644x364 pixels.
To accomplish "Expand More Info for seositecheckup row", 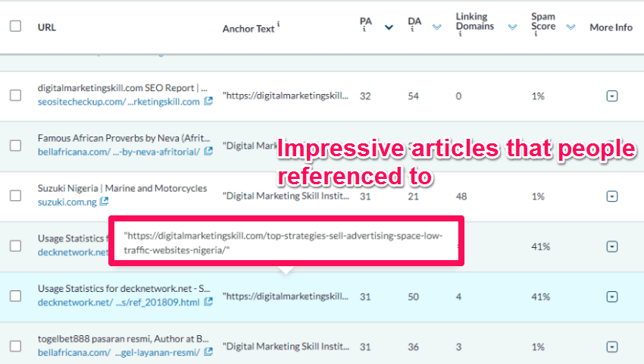I will click(612, 96).
